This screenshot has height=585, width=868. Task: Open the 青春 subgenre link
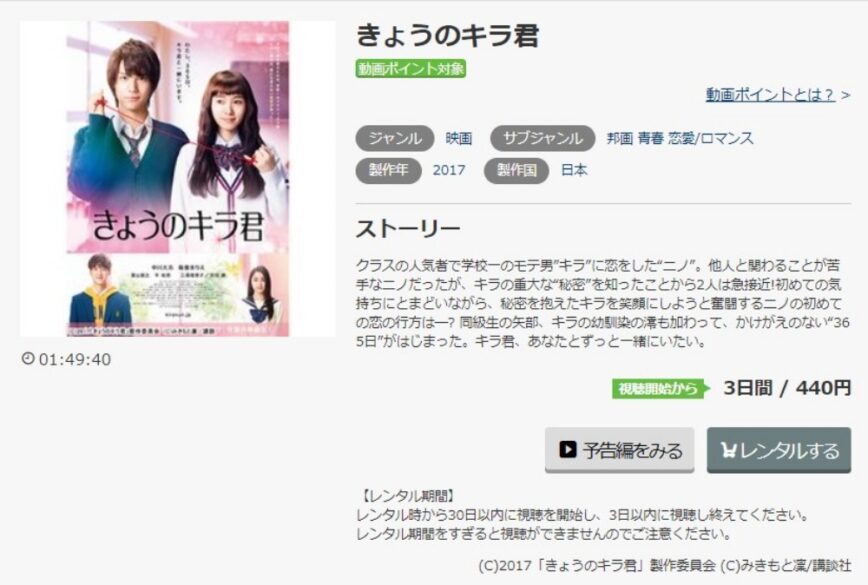650,138
